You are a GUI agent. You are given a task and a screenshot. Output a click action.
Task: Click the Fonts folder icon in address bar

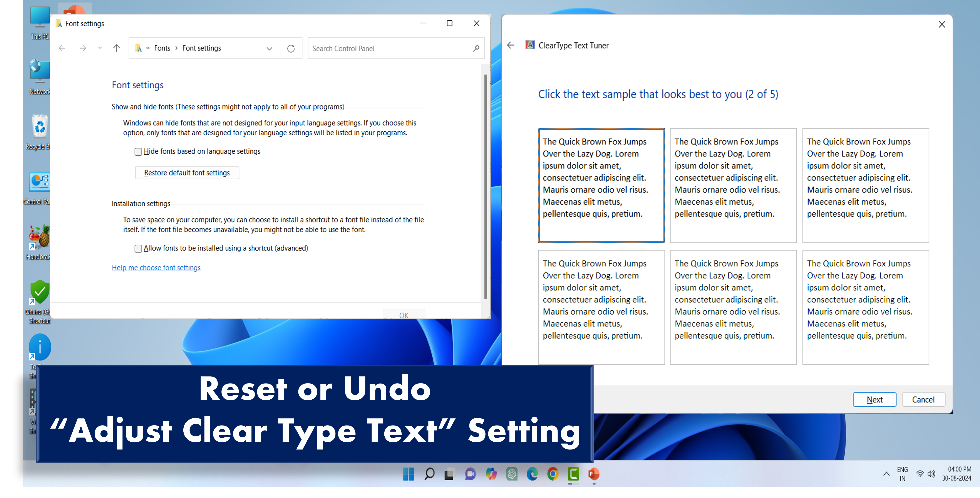pyautogui.click(x=139, y=48)
